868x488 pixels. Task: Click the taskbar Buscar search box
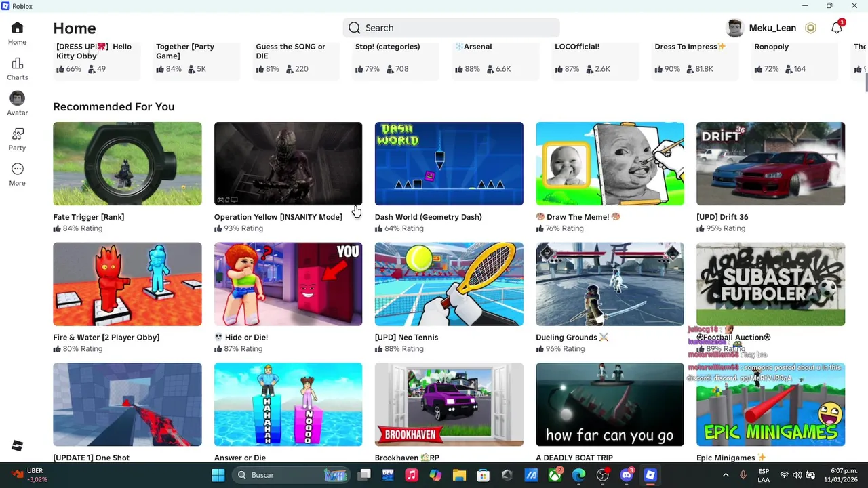click(292, 475)
